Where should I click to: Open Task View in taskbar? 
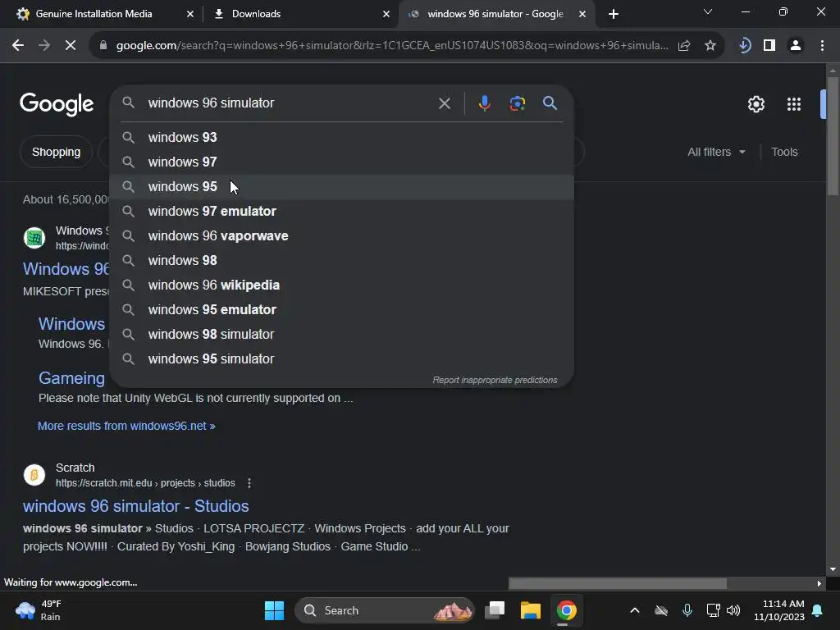click(x=495, y=610)
